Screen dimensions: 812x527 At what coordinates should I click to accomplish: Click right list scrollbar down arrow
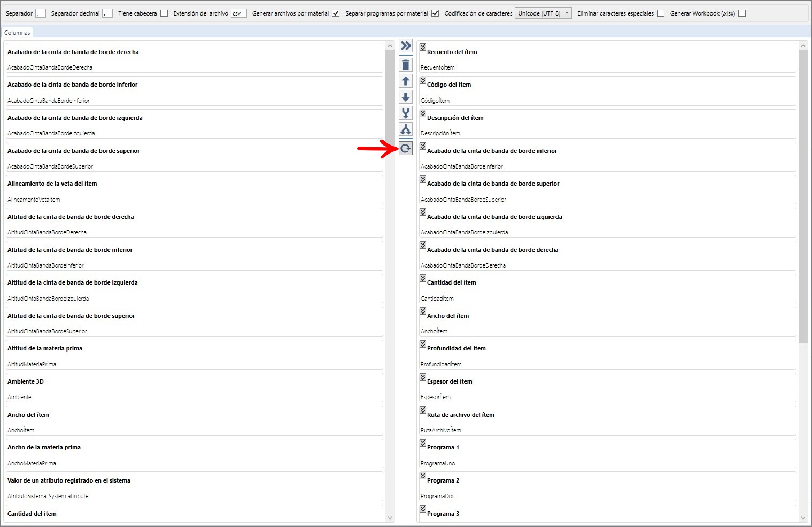(803, 518)
